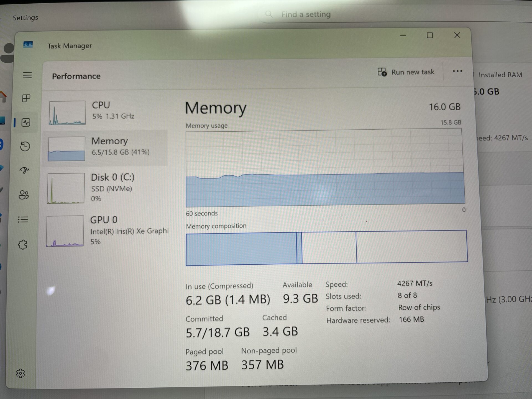Open the Services puzzle icon

[23, 244]
